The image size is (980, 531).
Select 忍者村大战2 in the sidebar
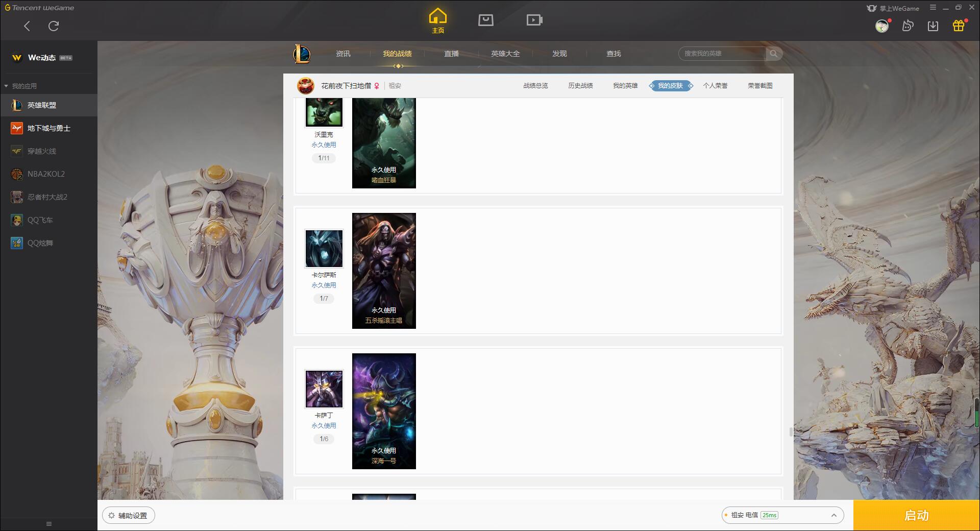[x=48, y=197]
